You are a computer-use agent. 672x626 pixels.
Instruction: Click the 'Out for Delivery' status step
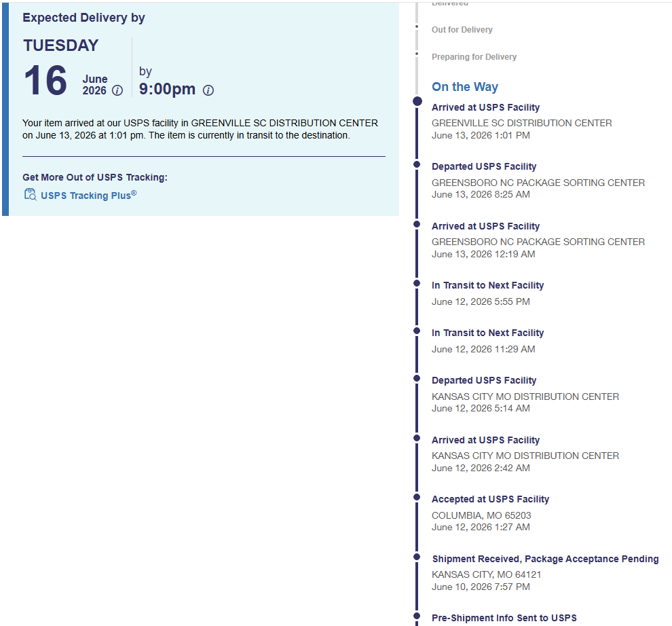pos(462,30)
